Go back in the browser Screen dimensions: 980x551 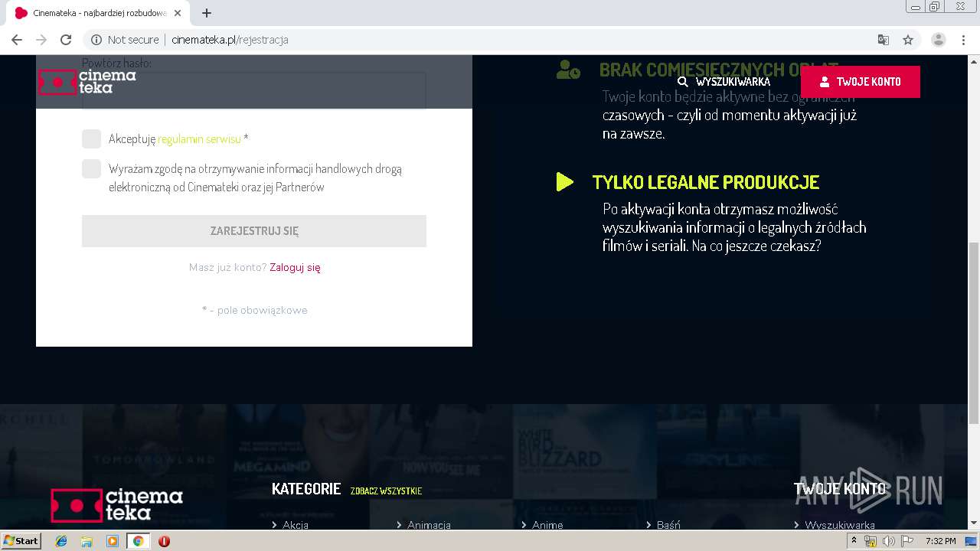(17, 40)
